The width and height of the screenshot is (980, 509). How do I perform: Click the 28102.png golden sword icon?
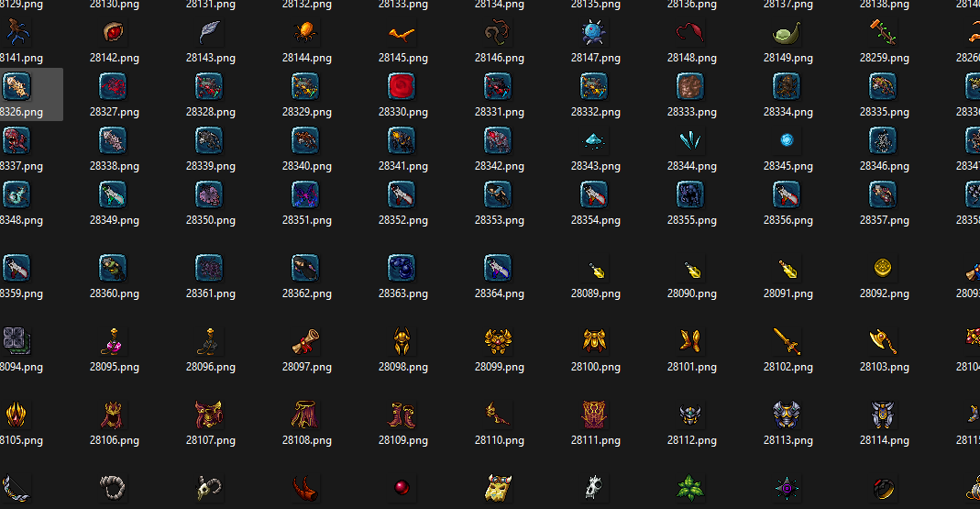coord(787,341)
